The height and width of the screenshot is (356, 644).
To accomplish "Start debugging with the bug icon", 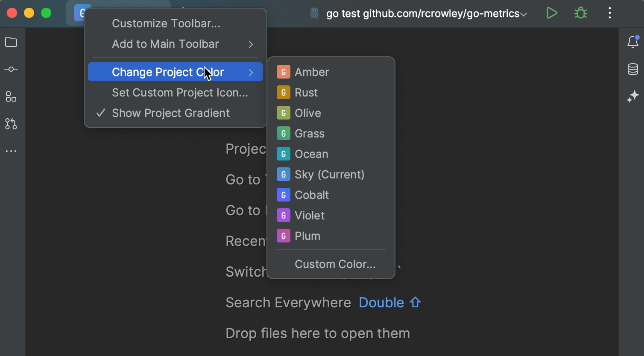I will (580, 13).
